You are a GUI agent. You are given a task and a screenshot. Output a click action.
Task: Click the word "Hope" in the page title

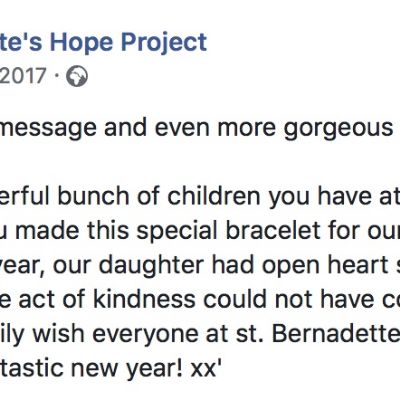pos(81,43)
